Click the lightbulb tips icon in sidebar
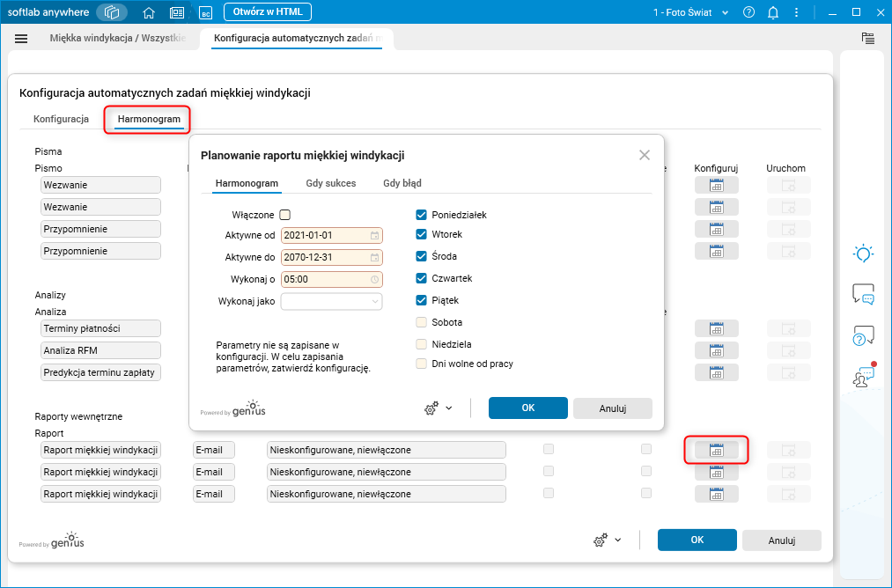 [864, 254]
